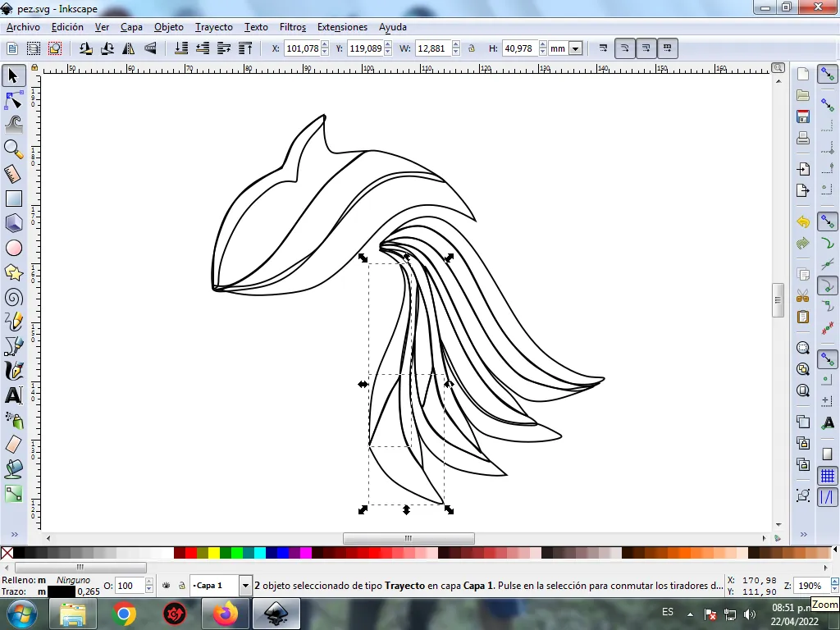Image resolution: width=840 pixels, height=630 pixels.
Task: Pick the cyan palette swatch
Action: pyautogui.click(x=260, y=553)
